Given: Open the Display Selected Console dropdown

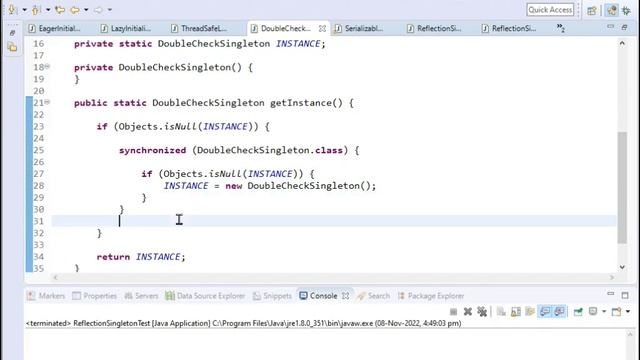Looking at the screenshot, I should click(604, 312).
